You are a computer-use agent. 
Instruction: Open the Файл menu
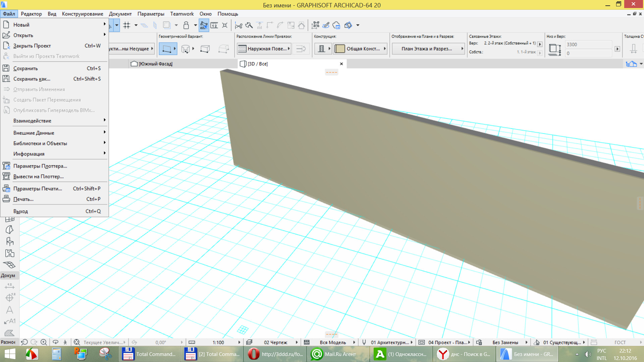[9, 14]
